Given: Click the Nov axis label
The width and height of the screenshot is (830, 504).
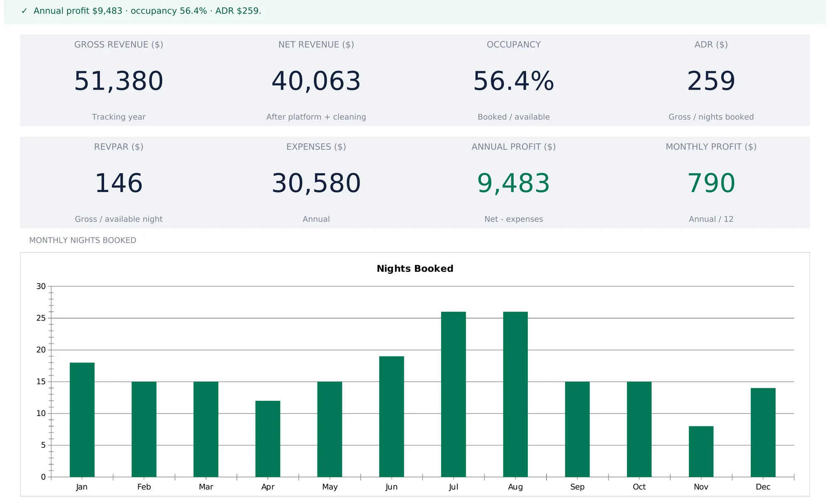Looking at the screenshot, I should coord(701,487).
